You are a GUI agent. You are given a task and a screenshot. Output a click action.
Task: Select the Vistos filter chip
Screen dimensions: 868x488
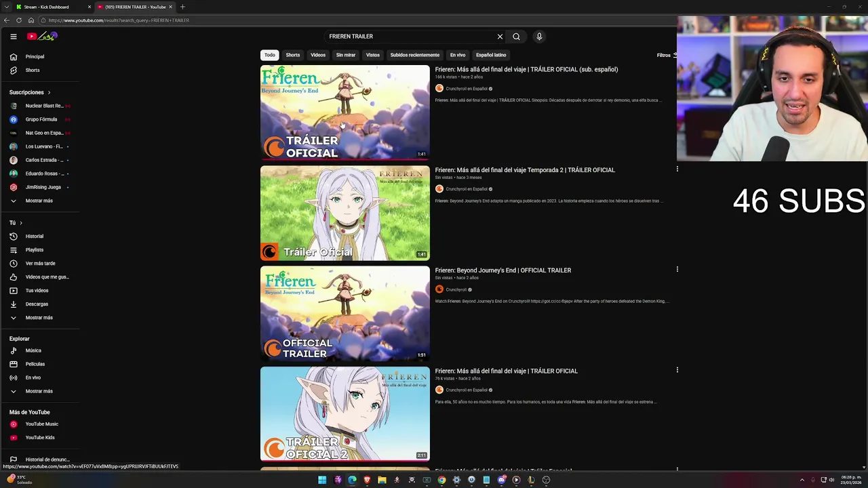[x=373, y=55]
